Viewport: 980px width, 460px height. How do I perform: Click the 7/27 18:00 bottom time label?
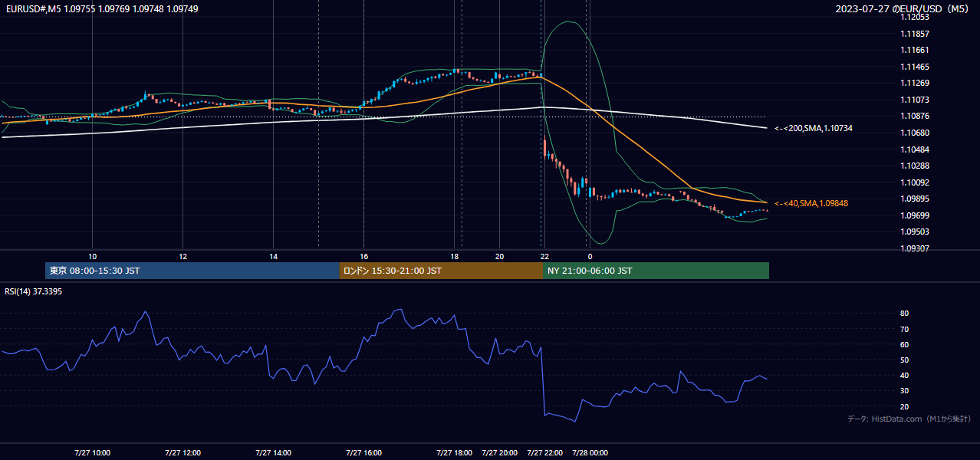454,452
